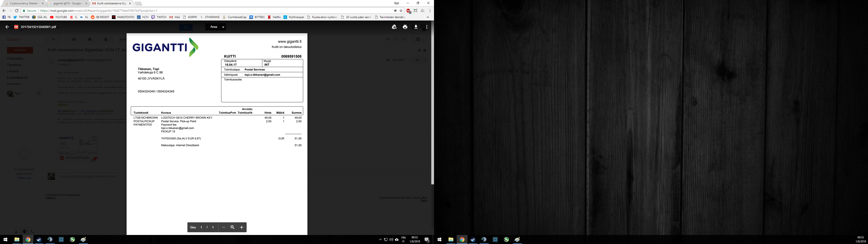
Task: Click receipt number 0069591508
Action: pyautogui.click(x=291, y=57)
